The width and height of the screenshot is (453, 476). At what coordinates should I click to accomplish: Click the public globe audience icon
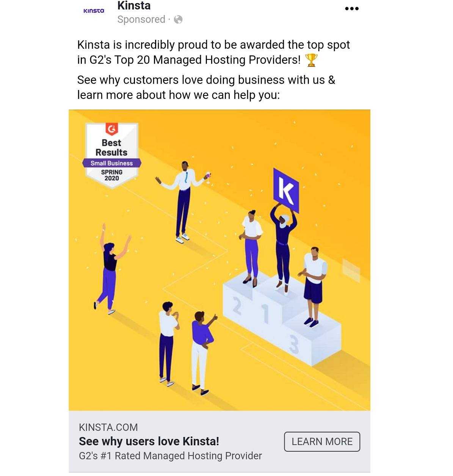178,20
